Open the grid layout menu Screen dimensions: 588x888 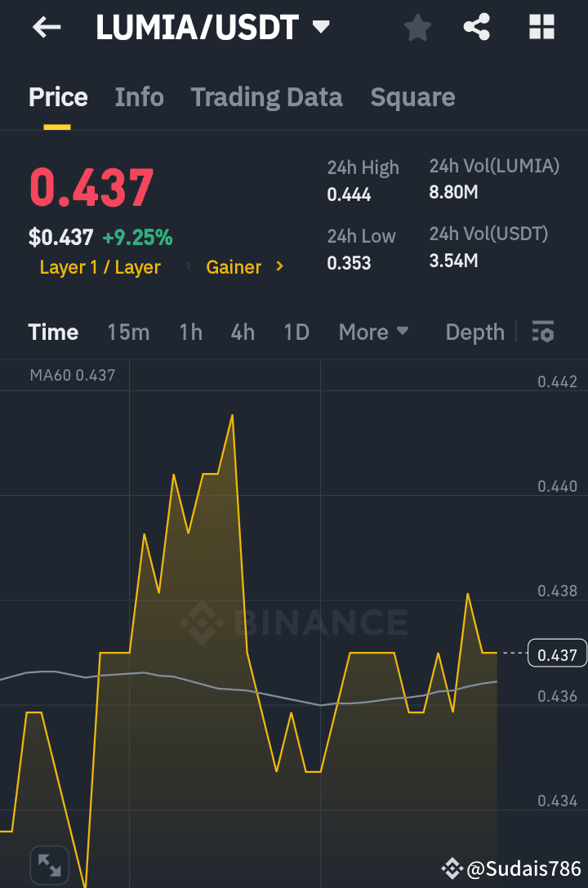tap(541, 27)
